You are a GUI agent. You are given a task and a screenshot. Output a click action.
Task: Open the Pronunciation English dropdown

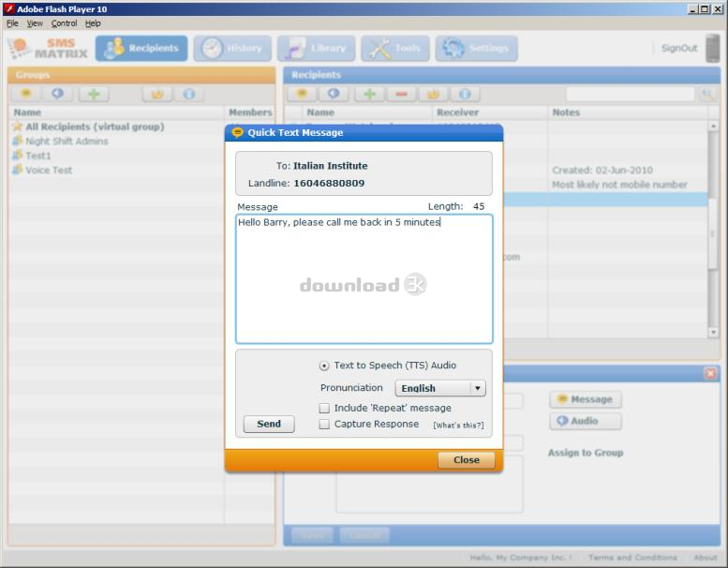440,388
